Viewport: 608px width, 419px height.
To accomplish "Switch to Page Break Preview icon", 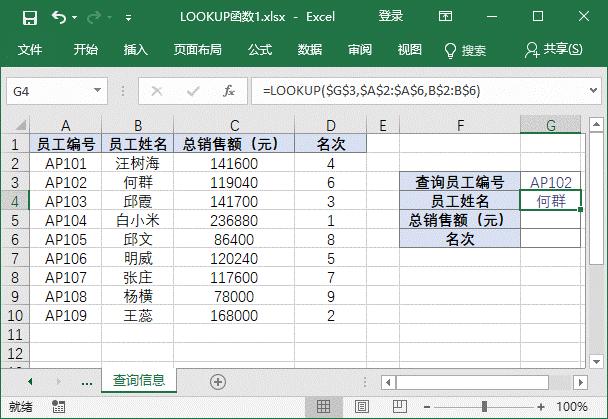I will (399, 407).
